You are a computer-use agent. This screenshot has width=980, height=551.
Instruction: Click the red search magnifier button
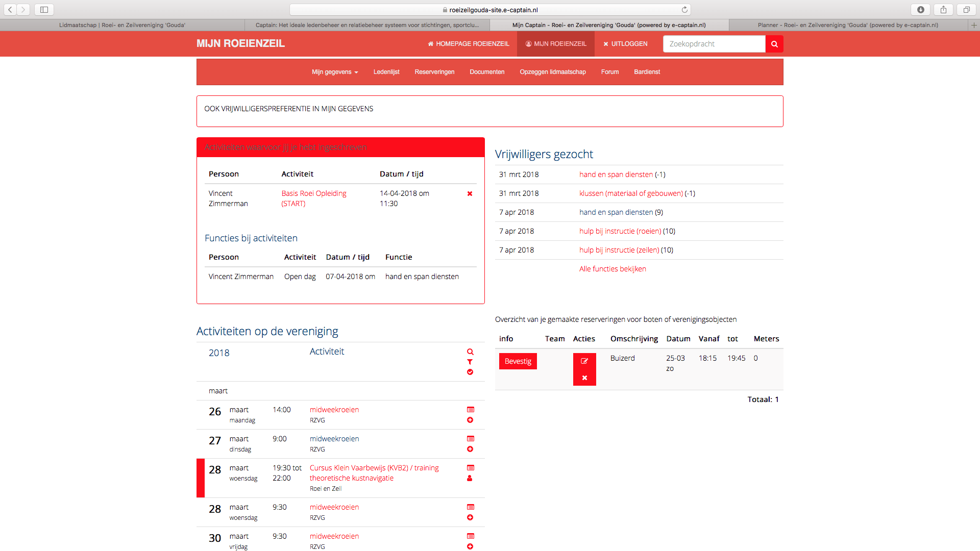coord(774,44)
